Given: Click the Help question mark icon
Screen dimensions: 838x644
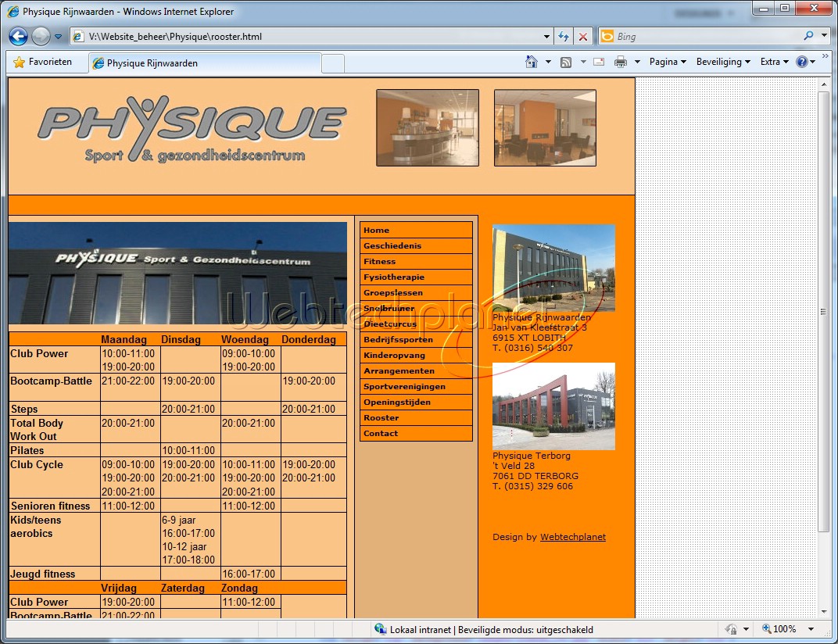Looking at the screenshot, I should (802, 62).
